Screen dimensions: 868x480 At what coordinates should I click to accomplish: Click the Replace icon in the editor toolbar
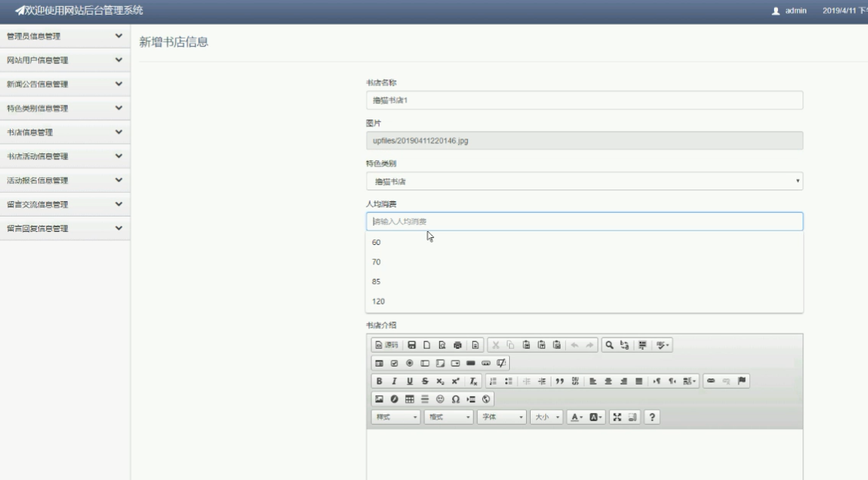tap(625, 345)
